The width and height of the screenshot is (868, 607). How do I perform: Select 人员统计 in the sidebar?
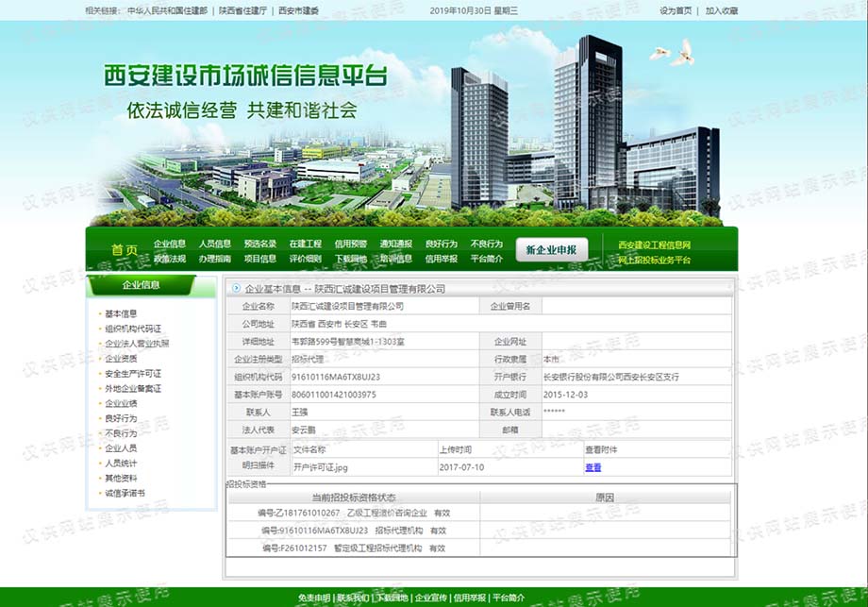pos(121,463)
